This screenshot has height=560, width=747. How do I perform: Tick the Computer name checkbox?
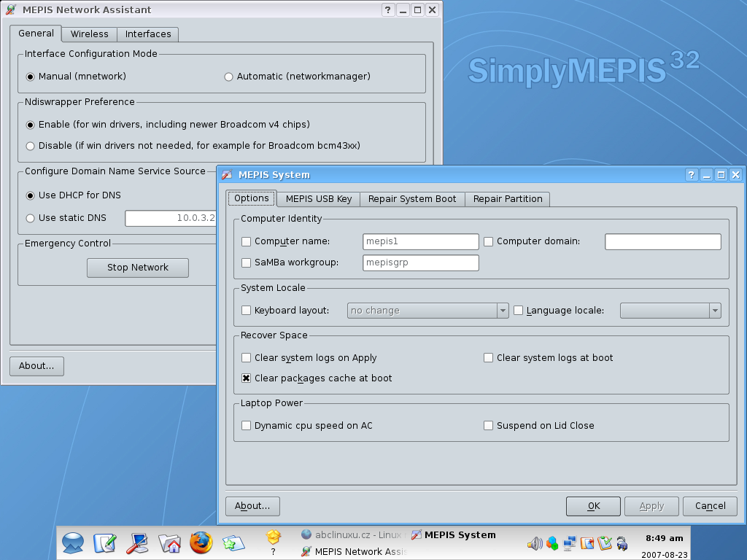(247, 241)
